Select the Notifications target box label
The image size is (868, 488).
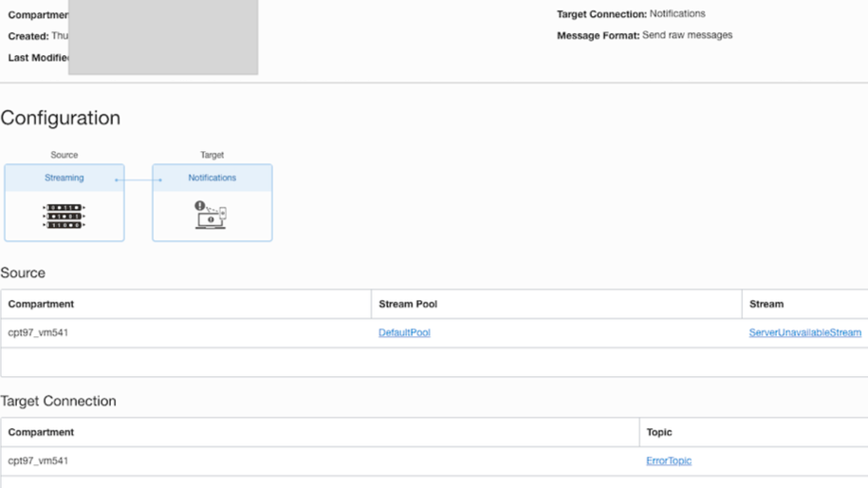(x=212, y=178)
